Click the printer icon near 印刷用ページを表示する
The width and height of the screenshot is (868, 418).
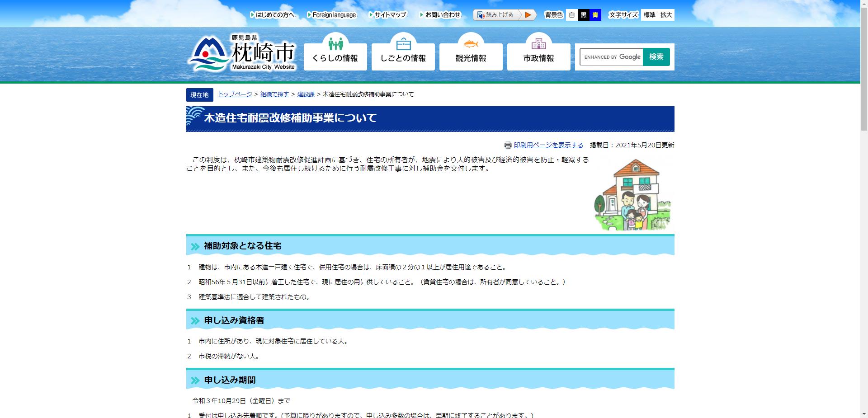508,145
